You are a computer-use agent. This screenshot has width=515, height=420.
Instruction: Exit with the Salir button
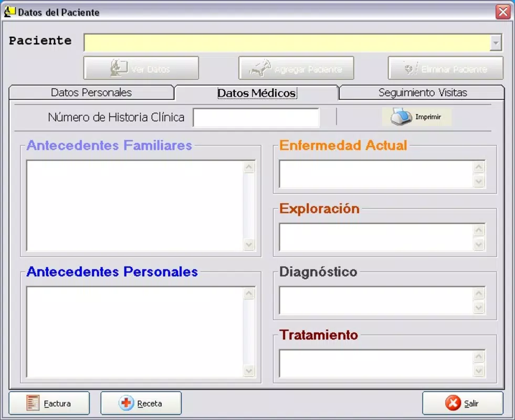click(463, 403)
